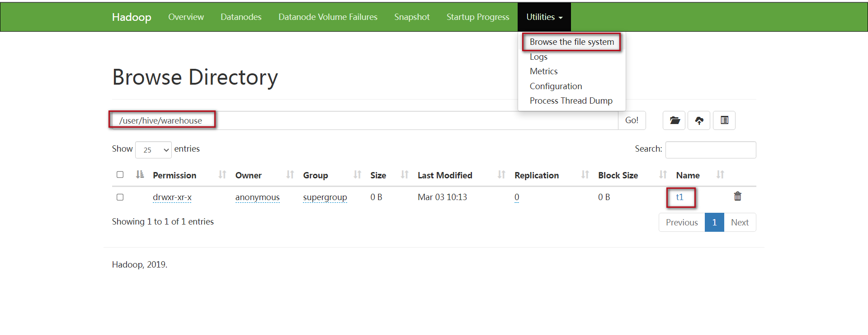Open the Overview tab
868x335 pixels.
tap(186, 17)
